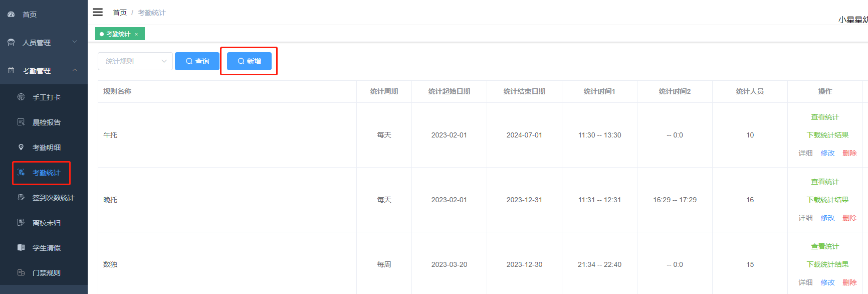Click the 统计人员 column header
This screenshot has width=868, height=294.
750,91
